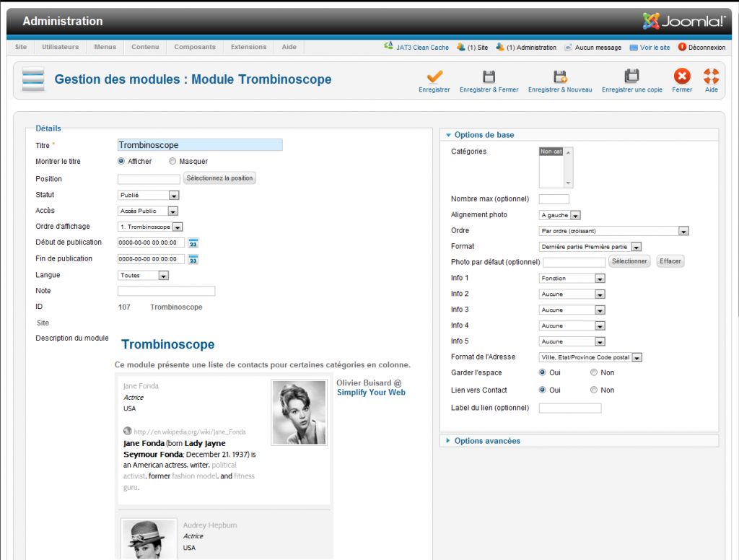Open the Composants menu
739x560 pixels.
point(195,47)
